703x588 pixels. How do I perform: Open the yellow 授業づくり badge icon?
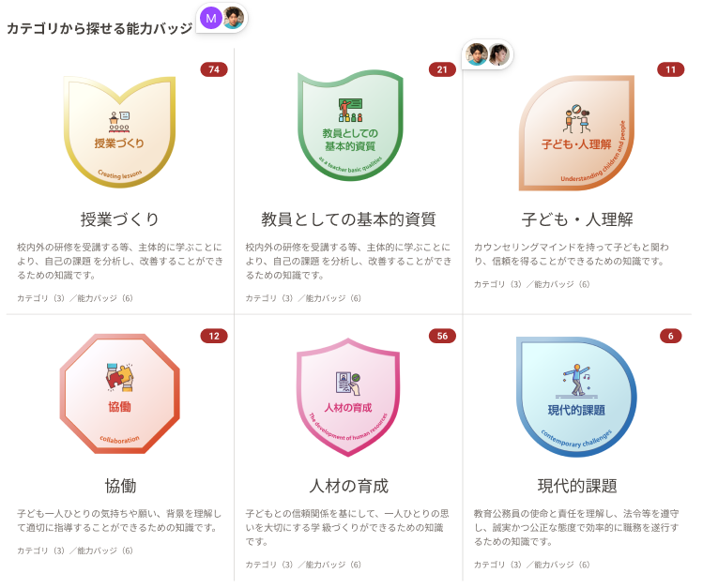coord(120,131)
